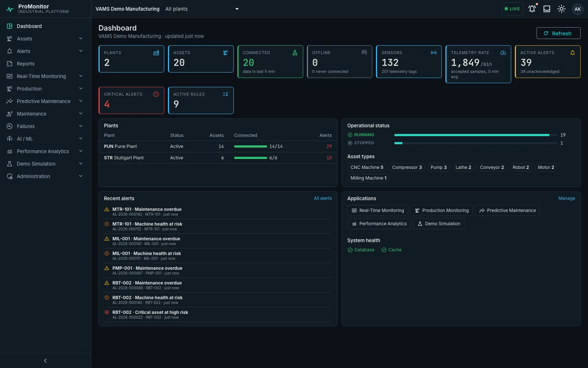
Task: Expand the Failures sidebar section
Action: 81,126
